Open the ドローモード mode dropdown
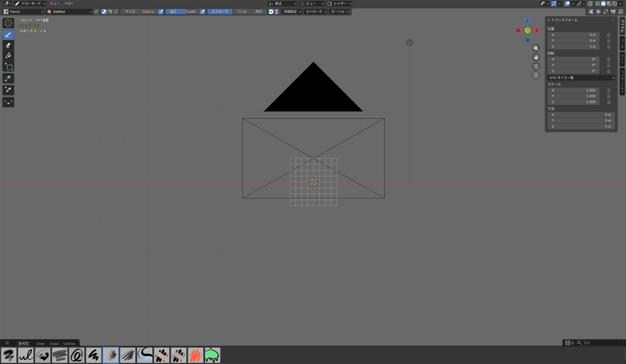This screenshot has width=626, height=364. (30, 4)
